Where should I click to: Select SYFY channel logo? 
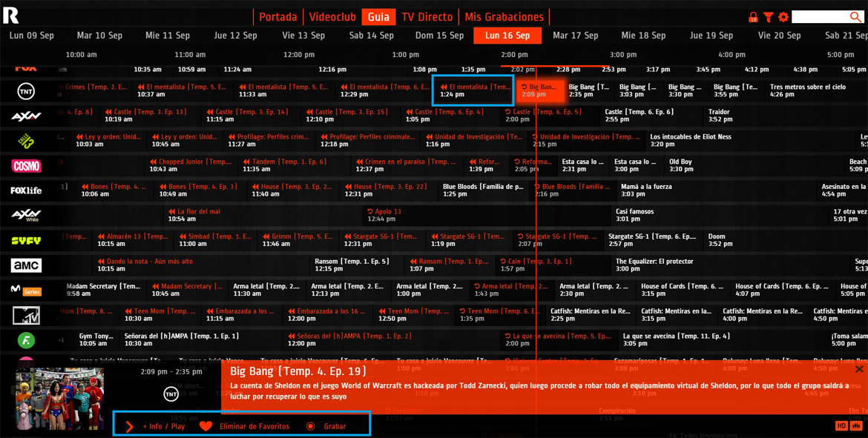tap(26, 241)
